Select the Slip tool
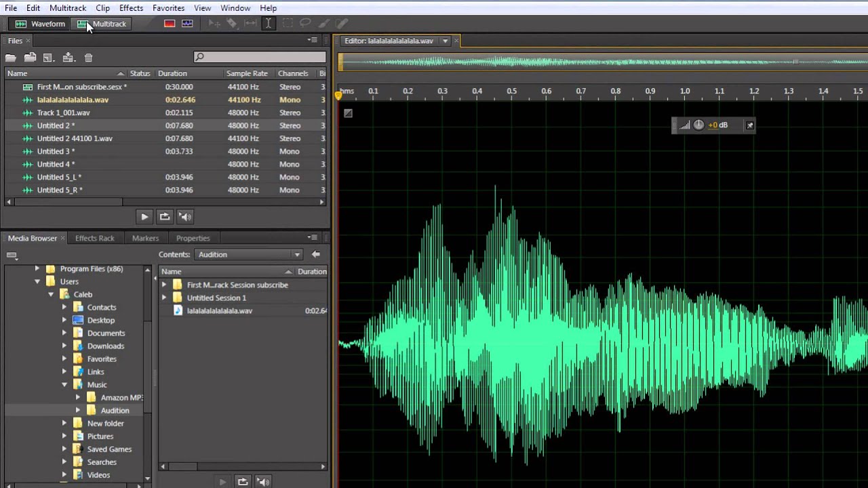 pyautogui.click(x=250, y=24)
